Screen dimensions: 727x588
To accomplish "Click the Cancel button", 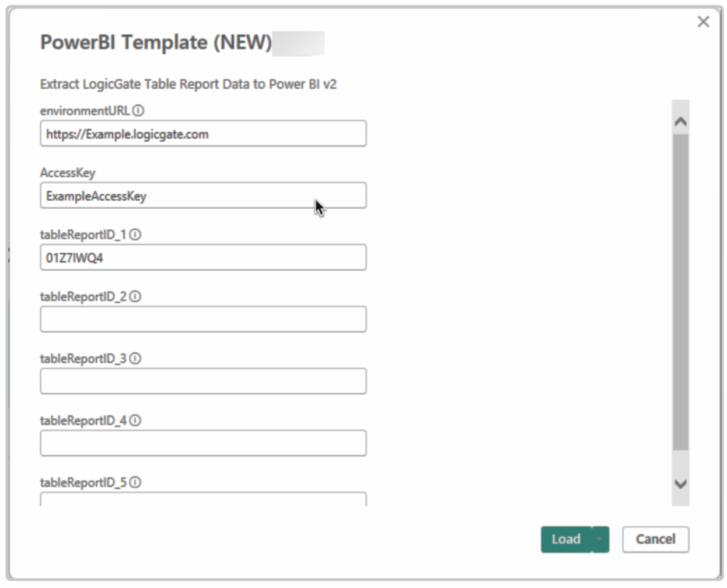I will [x=655, y=539].
